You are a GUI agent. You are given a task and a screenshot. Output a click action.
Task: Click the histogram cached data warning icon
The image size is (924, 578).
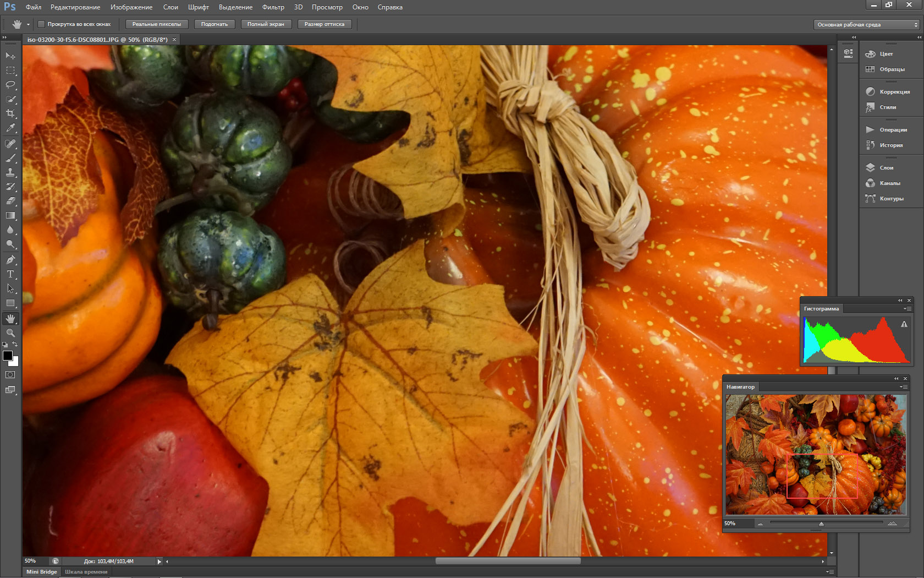tap(904, 324)
